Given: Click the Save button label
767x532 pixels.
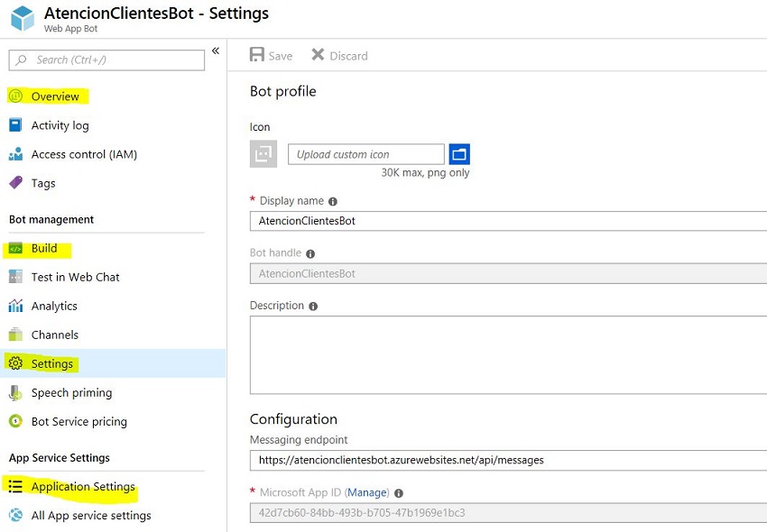Looking at the screenshot, I should click(281, 56).
